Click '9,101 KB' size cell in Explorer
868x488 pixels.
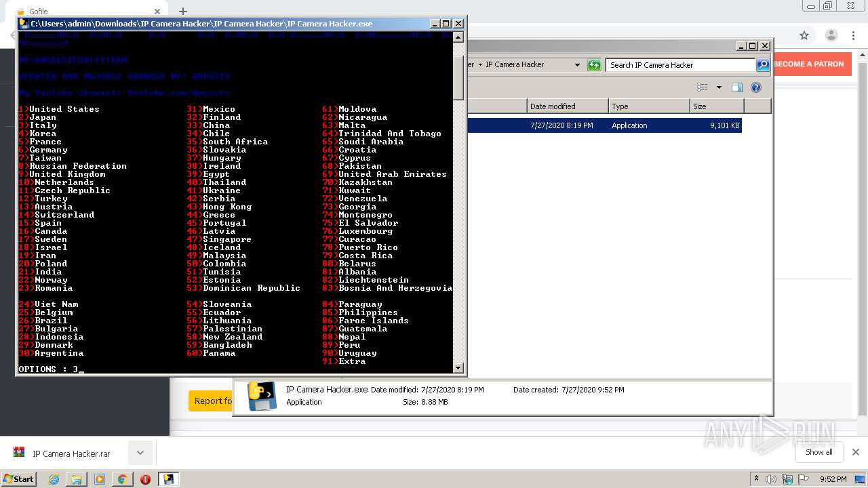(724, 125)
